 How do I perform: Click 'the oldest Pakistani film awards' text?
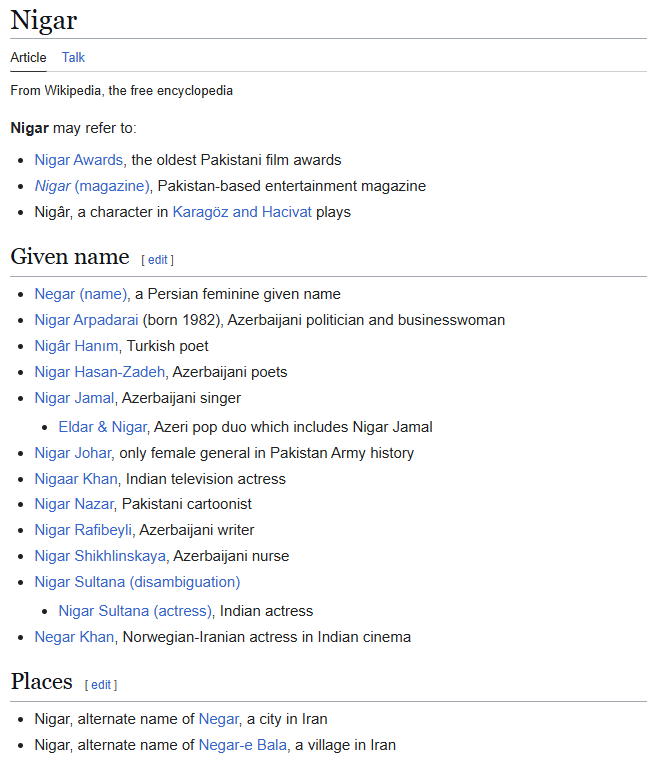click(236, 160)
